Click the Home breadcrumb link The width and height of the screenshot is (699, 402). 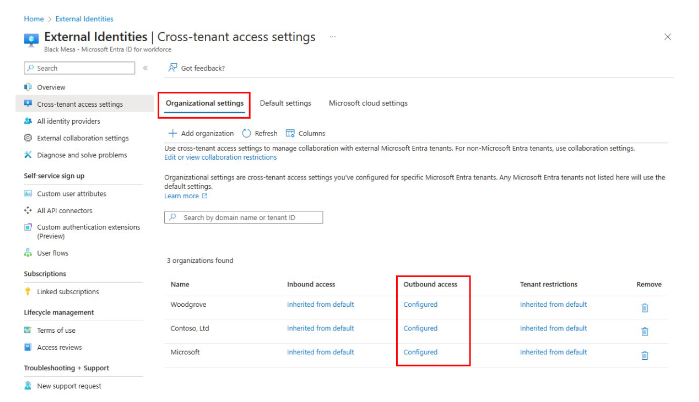[x=33, y=19]
